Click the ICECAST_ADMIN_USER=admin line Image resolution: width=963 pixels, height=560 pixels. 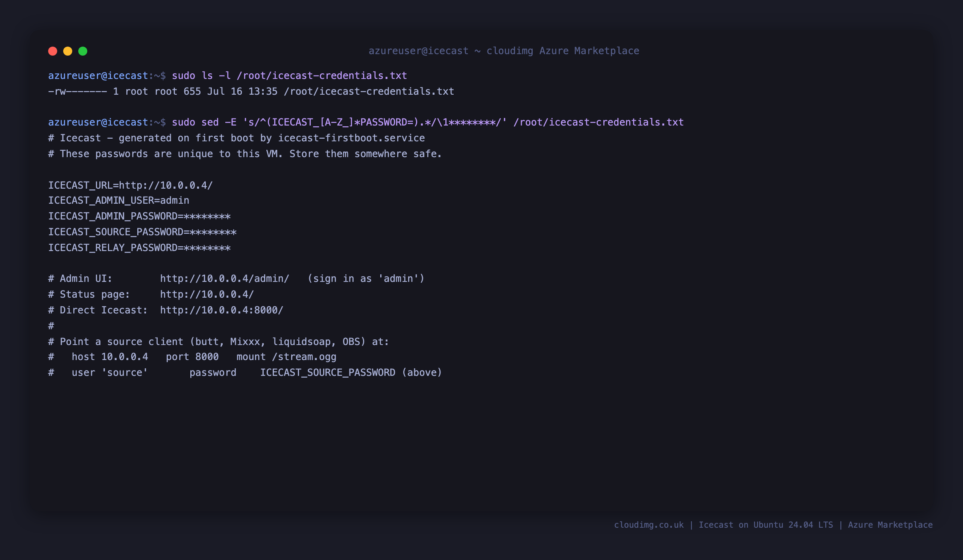[x=119, y=200]
